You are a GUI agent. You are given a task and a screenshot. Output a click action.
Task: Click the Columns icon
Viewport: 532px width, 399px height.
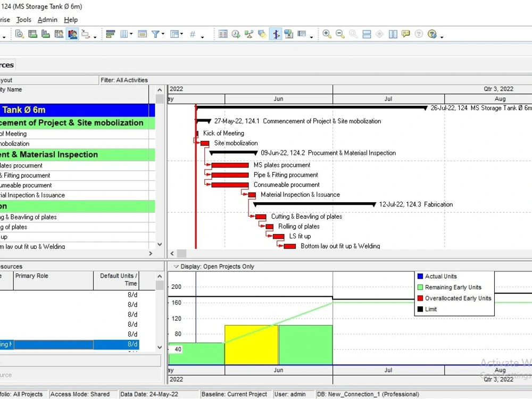(x=124, y=34)
